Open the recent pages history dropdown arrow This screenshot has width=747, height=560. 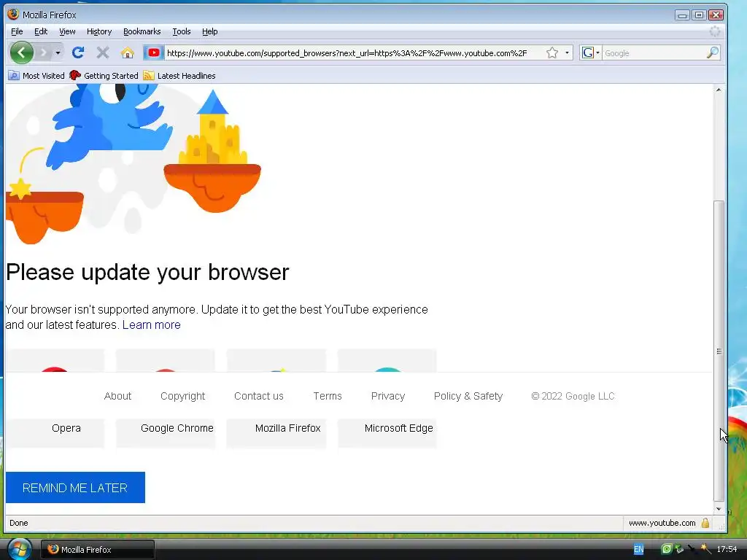pos(58,52)
